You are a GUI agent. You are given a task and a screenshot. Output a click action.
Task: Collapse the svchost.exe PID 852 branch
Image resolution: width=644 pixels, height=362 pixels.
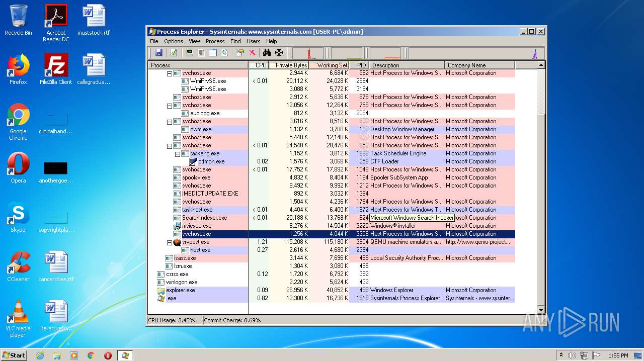pos(170,145)
